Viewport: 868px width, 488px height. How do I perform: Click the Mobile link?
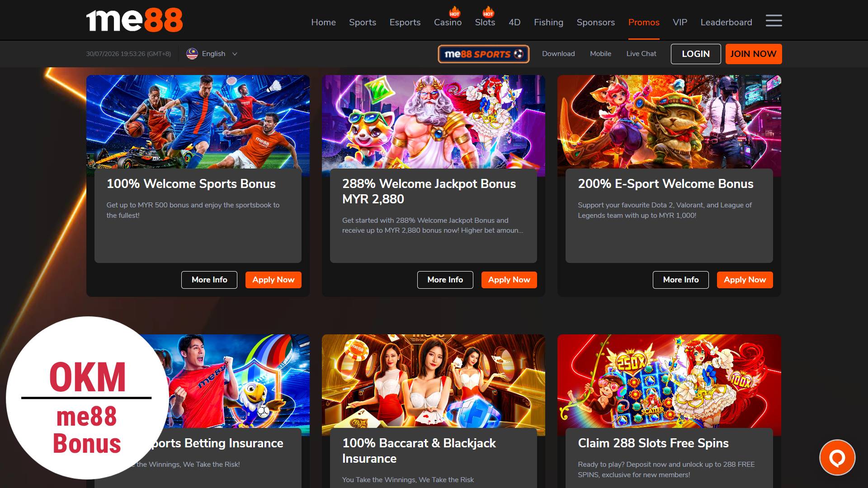point(600,54)
